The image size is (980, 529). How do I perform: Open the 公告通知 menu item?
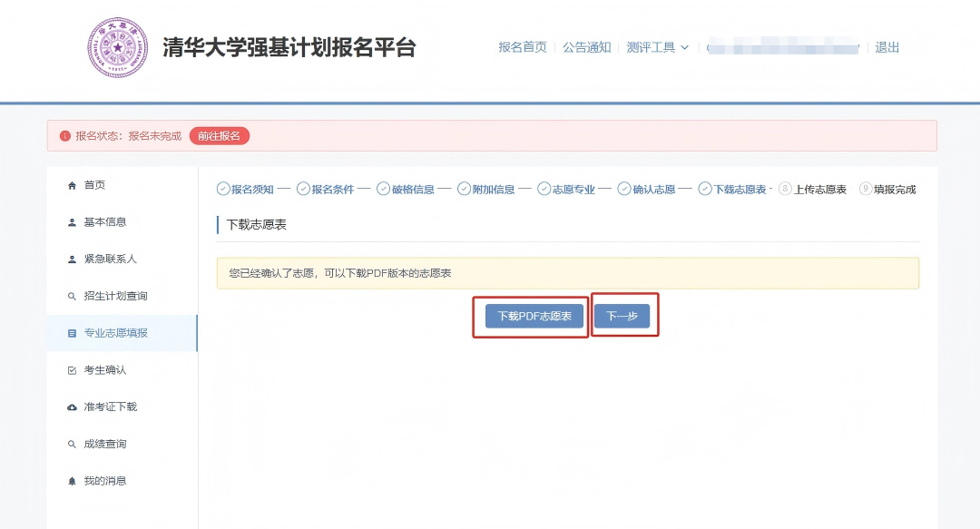pyautogui.click(x=587, y=47)
